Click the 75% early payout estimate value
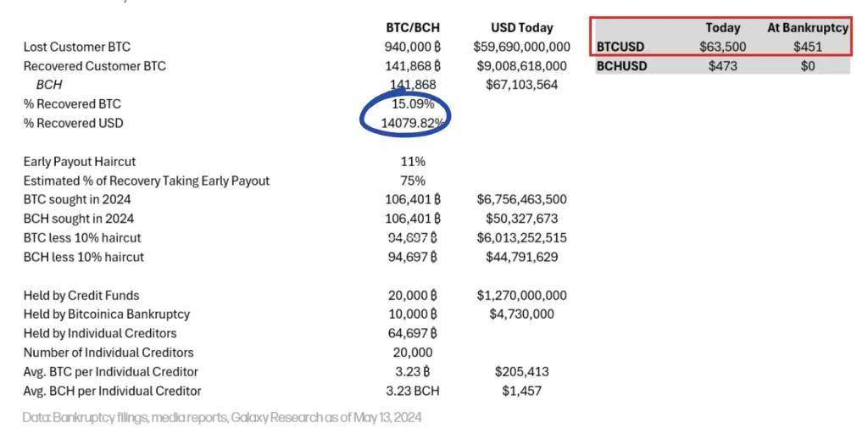The height and width of the screenshot is (439, 868). 413,181
